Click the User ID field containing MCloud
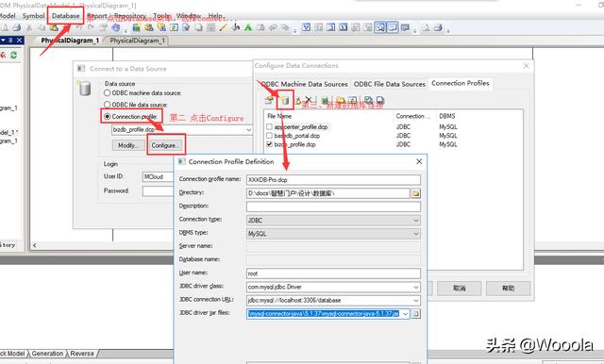This screenshot has width=604, height=364. point(159,177)
